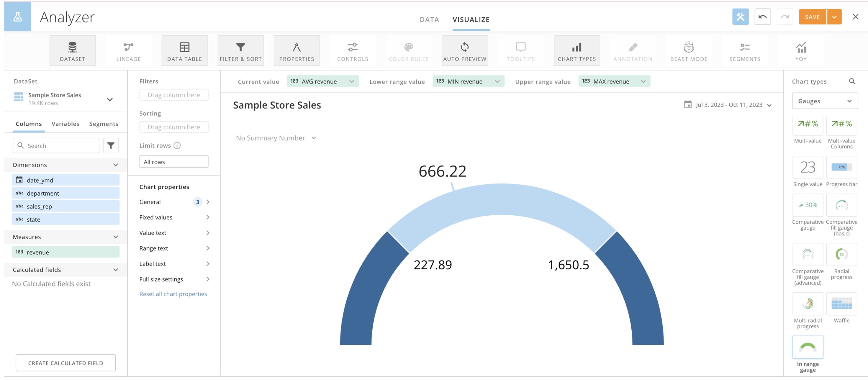Viewport: 868px width, 380px height.
Task: Open the Gauges chart category dropdown
Action: point(825,101)
